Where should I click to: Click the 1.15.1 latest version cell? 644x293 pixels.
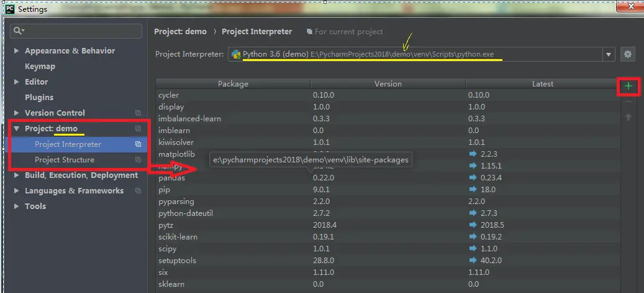coord(491,166)
